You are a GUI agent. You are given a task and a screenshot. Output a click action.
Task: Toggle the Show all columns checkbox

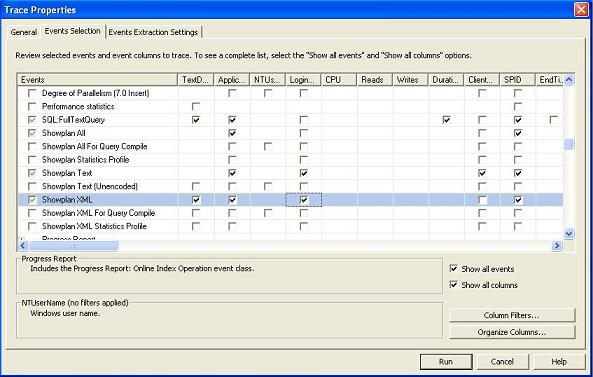coord(453,284)
